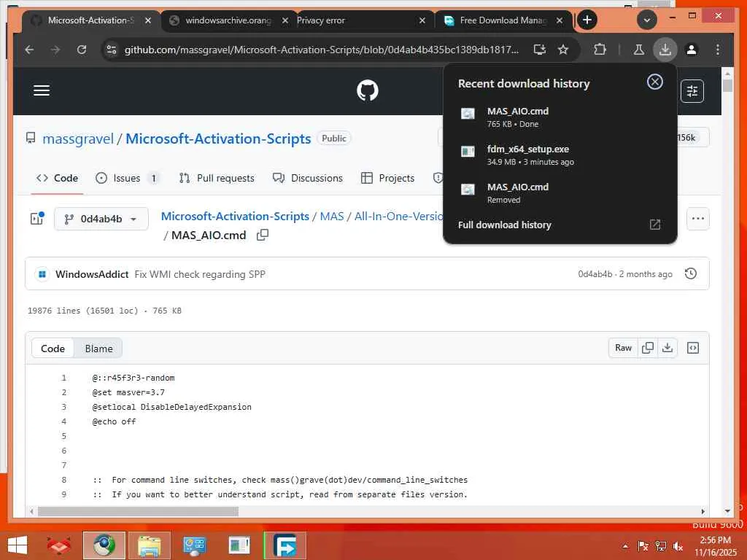Open the massgravel owner link

tap(78, 139)
